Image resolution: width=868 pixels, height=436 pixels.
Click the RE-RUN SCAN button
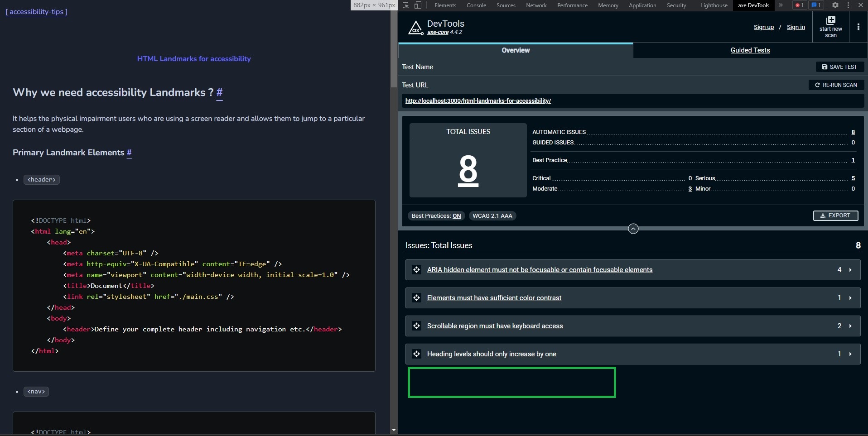[836, 85]
